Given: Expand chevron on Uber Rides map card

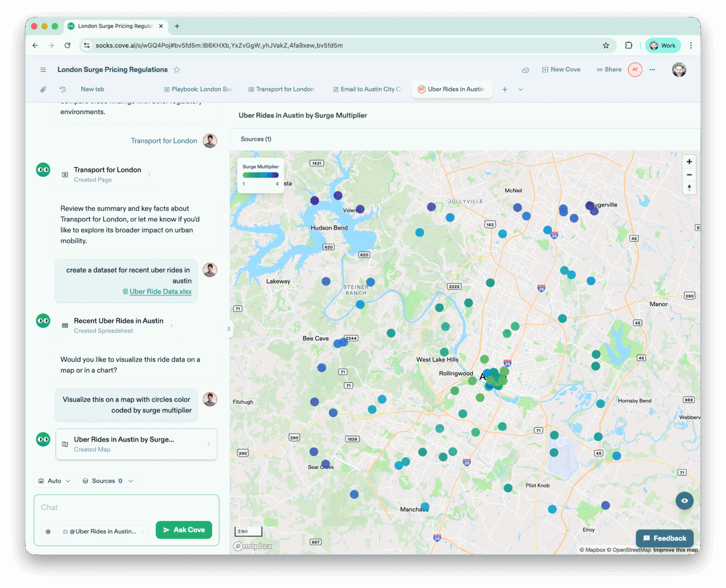Looking at the screenshot, I should click(209, 444).
